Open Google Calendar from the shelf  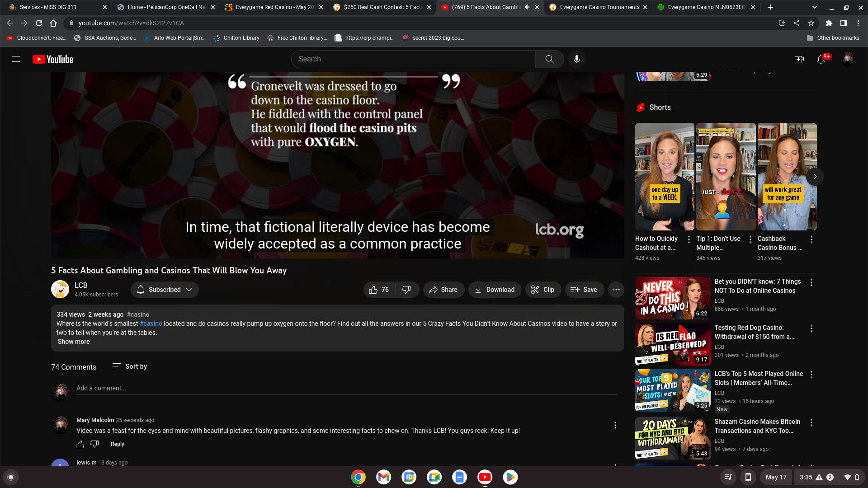[409, 477]
